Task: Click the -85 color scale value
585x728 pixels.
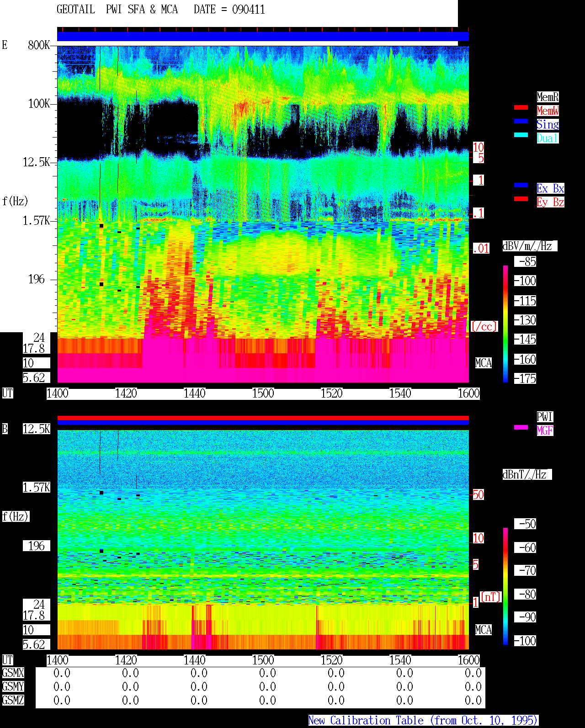Action: coord(526,261)
